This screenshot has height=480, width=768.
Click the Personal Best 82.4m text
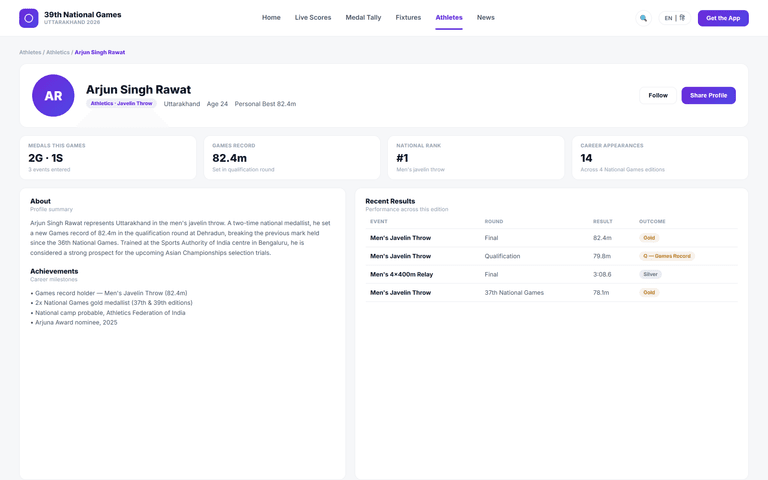pyautogui.click(x=265, y=104)
